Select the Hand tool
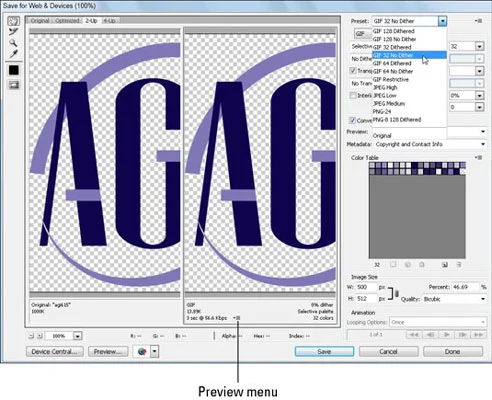The height and width of the screenshot is (400, 492). click(13, 21)
